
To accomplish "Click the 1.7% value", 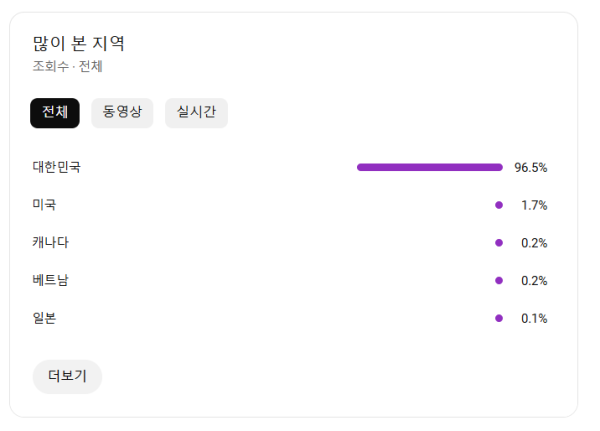I will (534, 205).
